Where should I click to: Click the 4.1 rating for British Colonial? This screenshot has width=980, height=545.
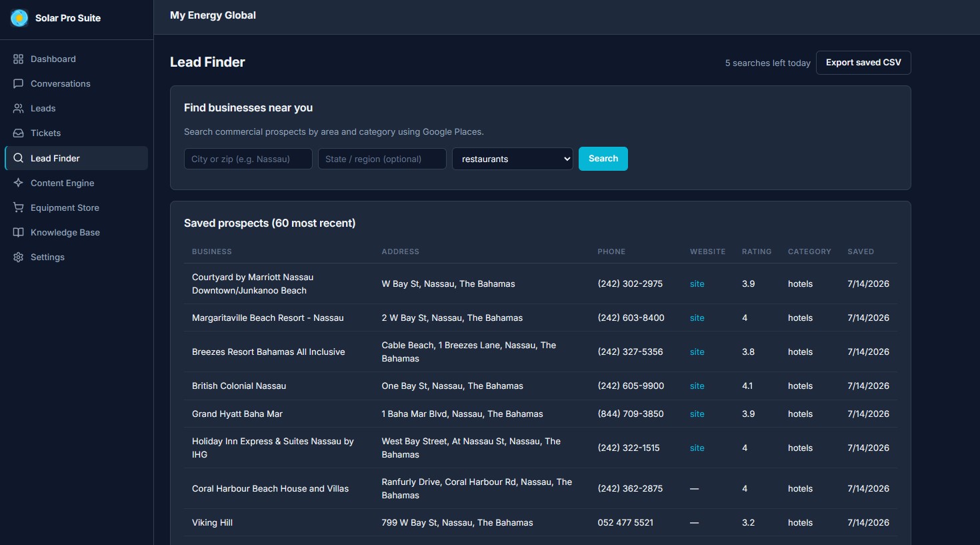(747, 386)
